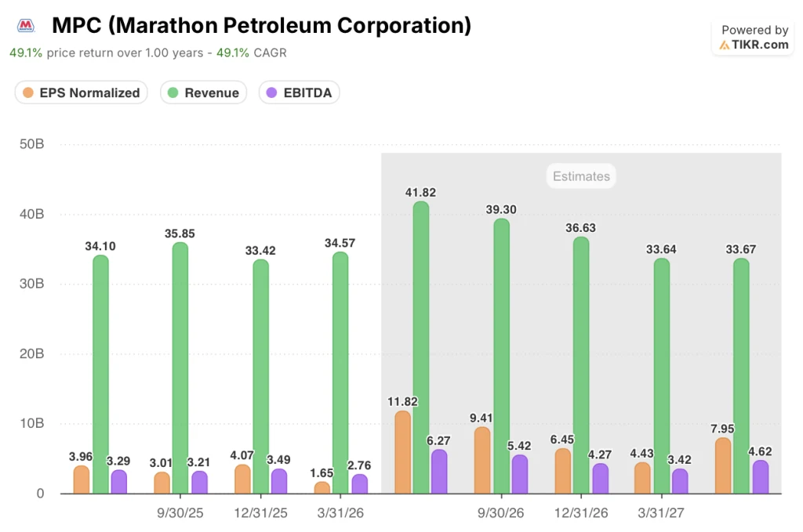Click the Marathon Petroleum logo icon
This screenshot has height=532, width=803.
[26, 25]
